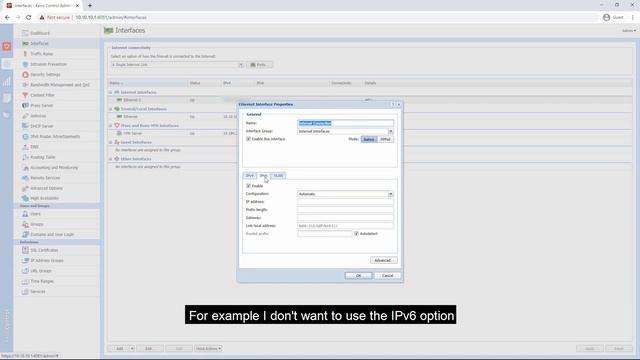640x360 pixels.
Task: Click the browser reload button
Action: point(29,18)
